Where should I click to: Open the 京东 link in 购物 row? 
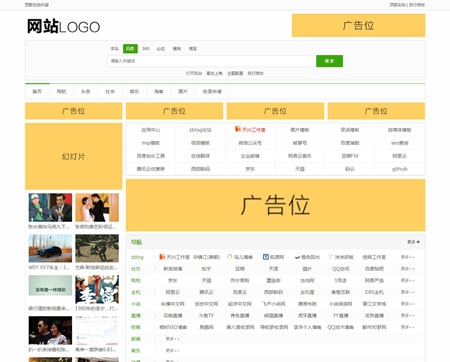coord(173,280)
